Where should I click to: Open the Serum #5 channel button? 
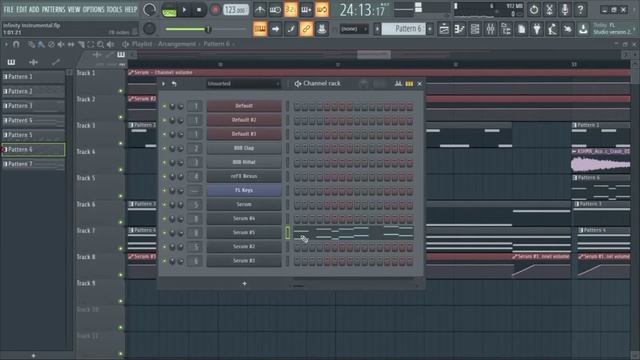[x=244, y=232]
